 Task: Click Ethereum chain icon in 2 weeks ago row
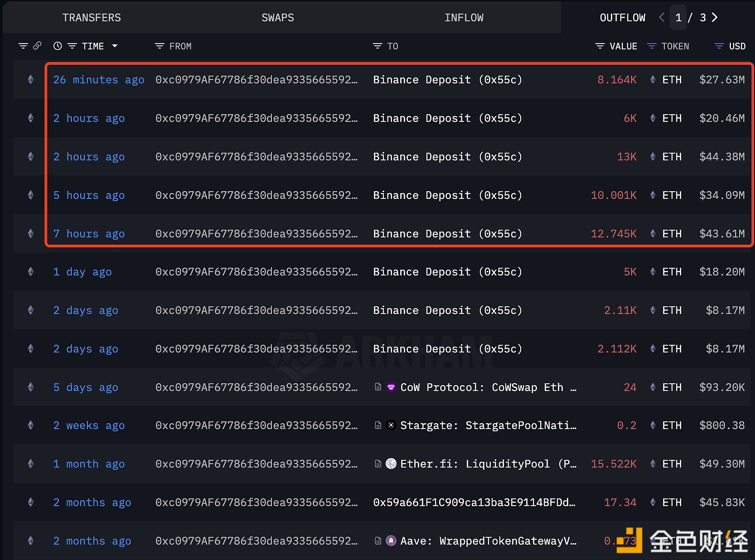tap(31, 425)
